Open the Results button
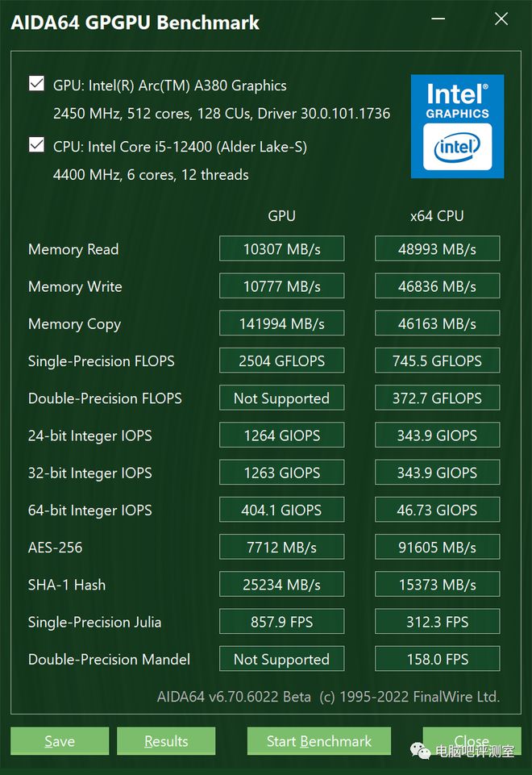Screen dimensions: 532x775 coord(166,741)
